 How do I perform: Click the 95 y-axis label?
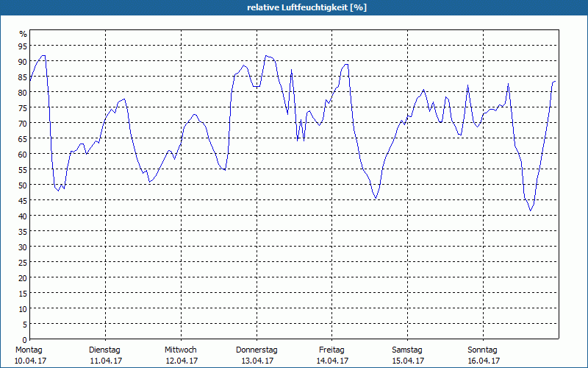pyautogui.click(x=23, y=46)
